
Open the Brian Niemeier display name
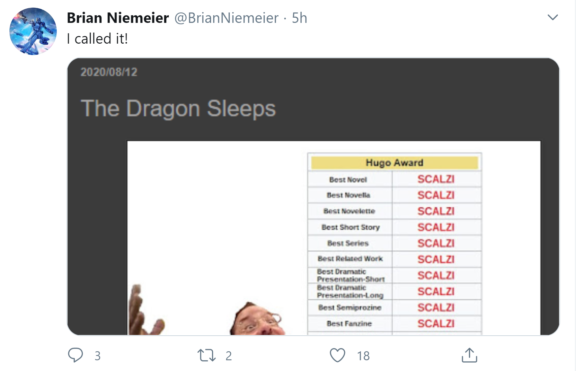pos(118,18)
